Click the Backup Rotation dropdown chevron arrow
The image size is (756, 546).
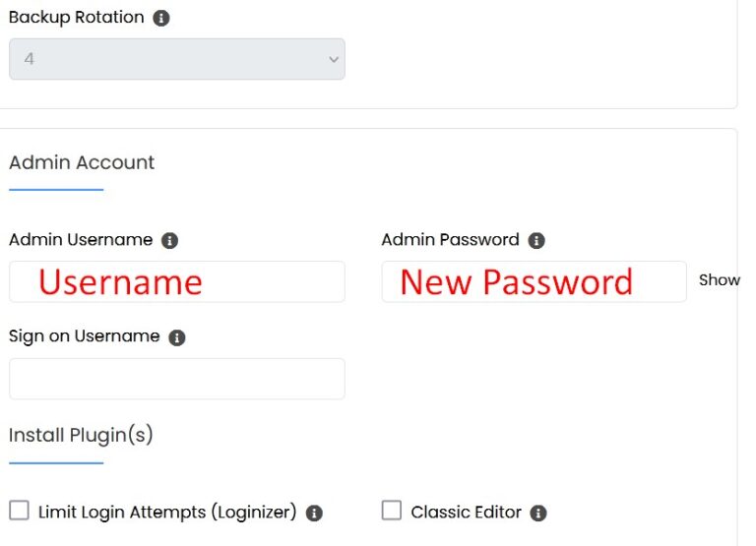pyautogui.click(x=332, y=60)
